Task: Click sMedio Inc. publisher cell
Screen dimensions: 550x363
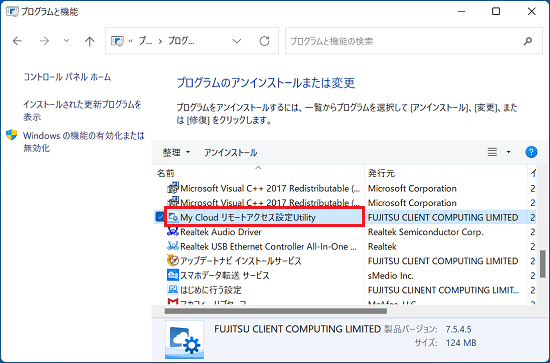Action: (x=390, y=276)
